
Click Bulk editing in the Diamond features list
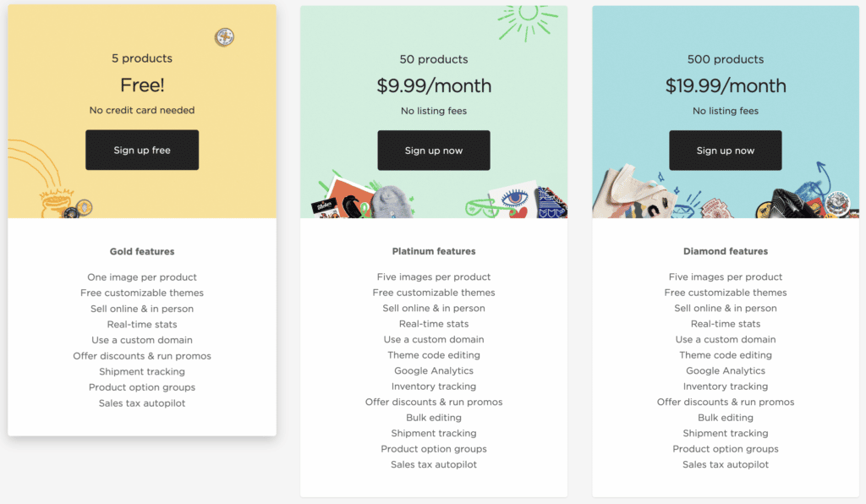tap(726, 418)
